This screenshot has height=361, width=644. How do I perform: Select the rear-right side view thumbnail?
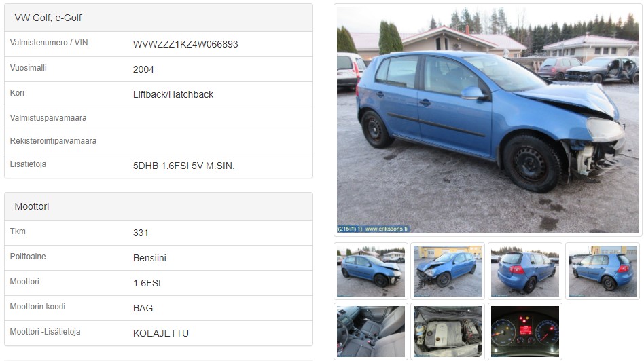point(603,271)
